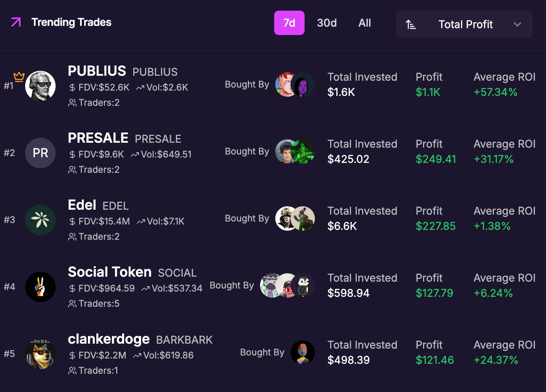Select the 7d time range

(289, 23)
